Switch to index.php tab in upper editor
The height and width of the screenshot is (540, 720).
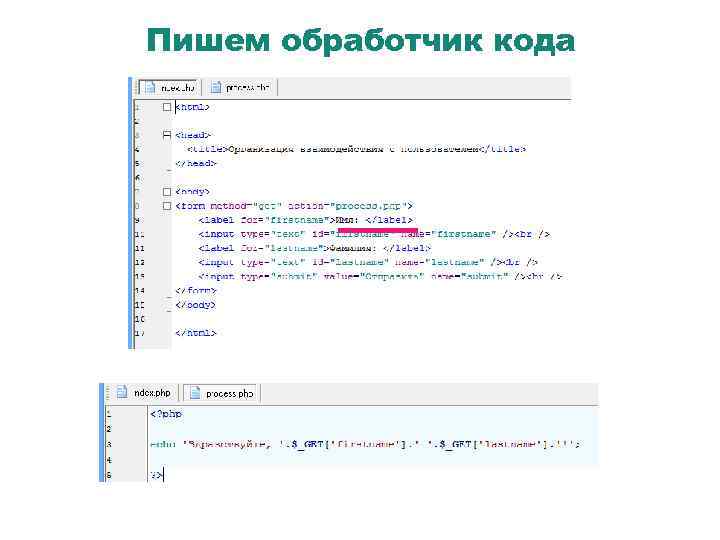(x=169, y=87)
